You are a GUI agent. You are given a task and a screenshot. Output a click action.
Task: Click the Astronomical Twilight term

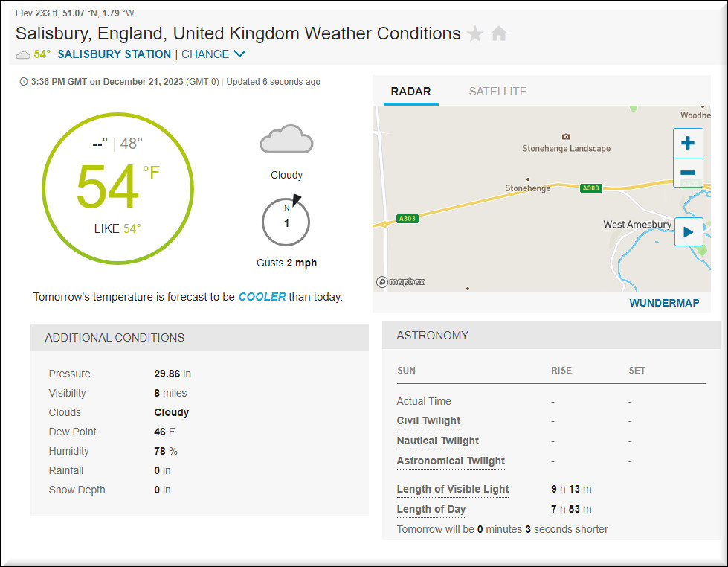[x=451, y=461]
